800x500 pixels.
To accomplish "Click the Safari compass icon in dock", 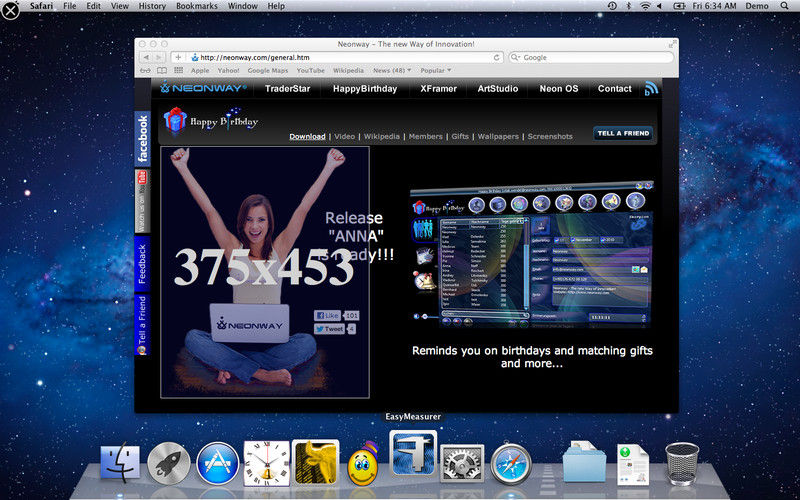I will coord(511,463).
